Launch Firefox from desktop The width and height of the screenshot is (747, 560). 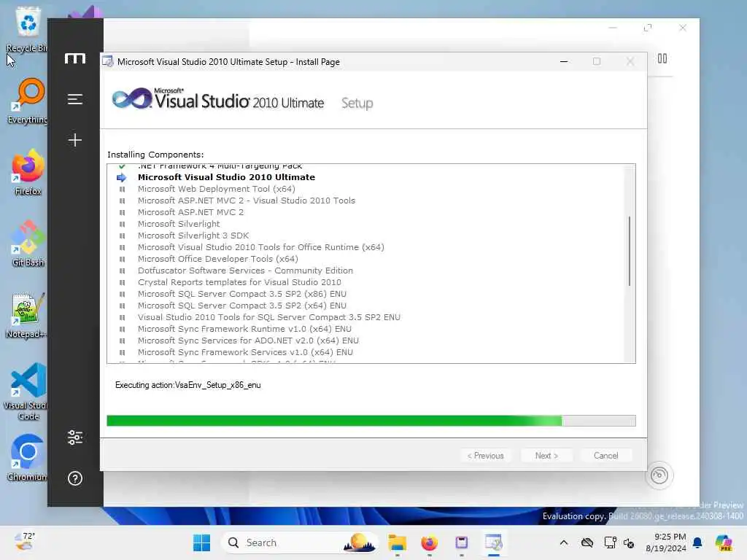pos(28,172)
